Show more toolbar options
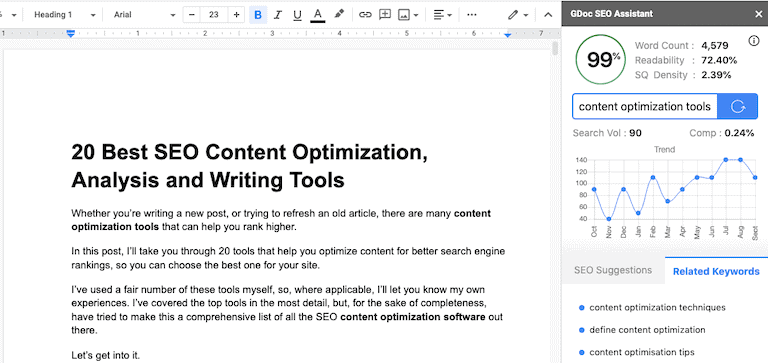Image resolution: width=768 pixels, height=363 pixels. pos(472,15)
